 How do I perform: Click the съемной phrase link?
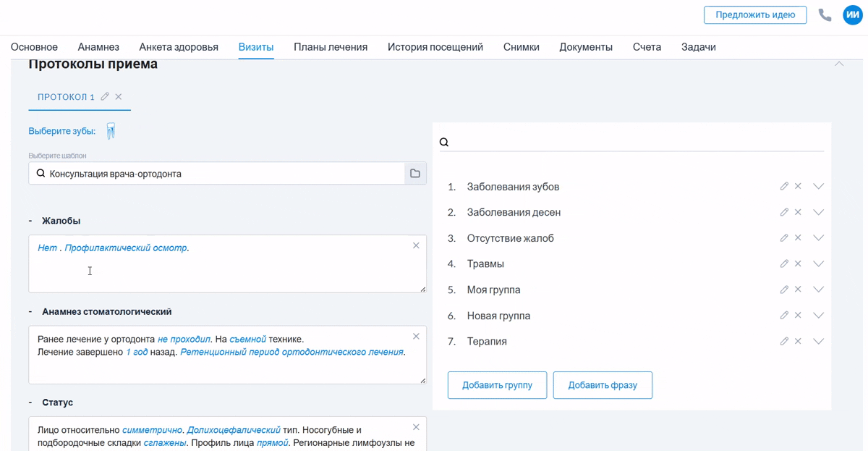click(248, 339)
